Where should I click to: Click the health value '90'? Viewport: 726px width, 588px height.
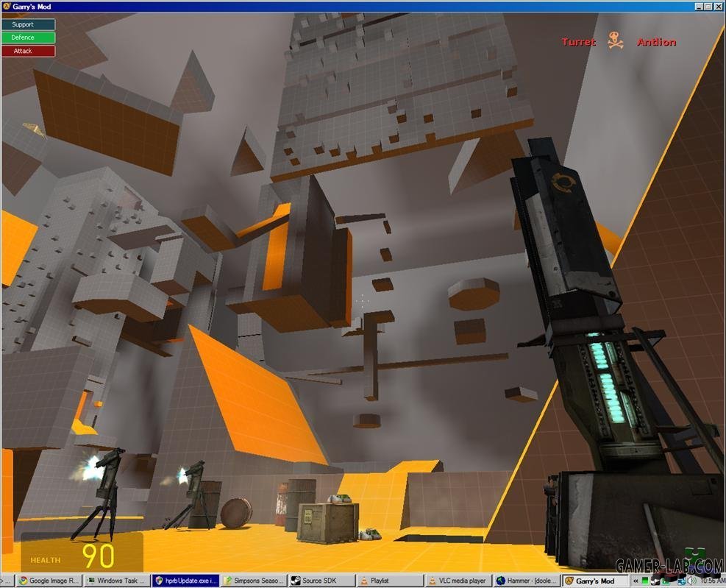tap(98, 556)
